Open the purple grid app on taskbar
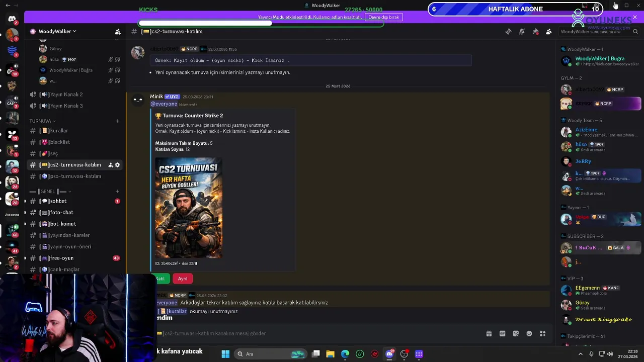 click(419, 354)
